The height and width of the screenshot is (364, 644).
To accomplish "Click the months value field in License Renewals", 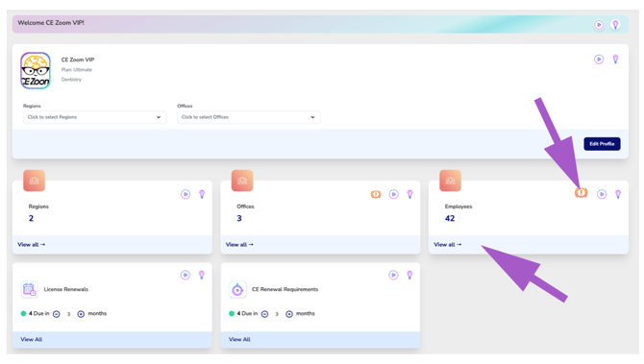I will tap(68, 314).
